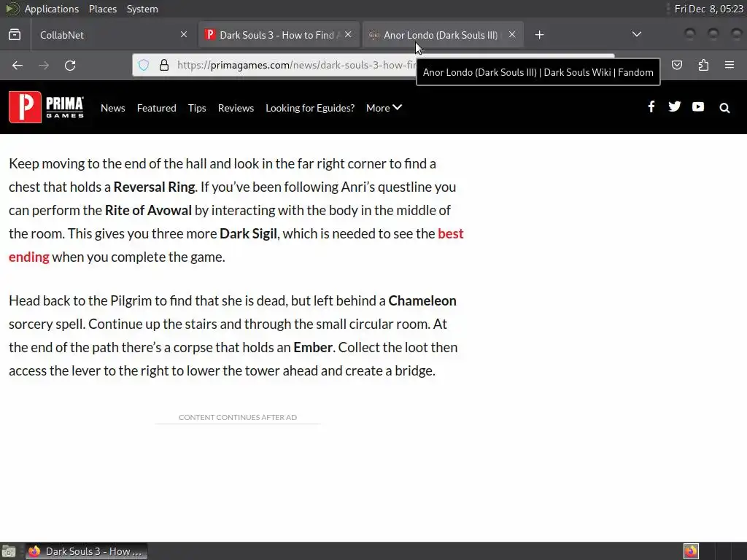Open Prima Games Twitter icon
The width and height of the screenshot is (747, 560).
[x=675, y=106]
